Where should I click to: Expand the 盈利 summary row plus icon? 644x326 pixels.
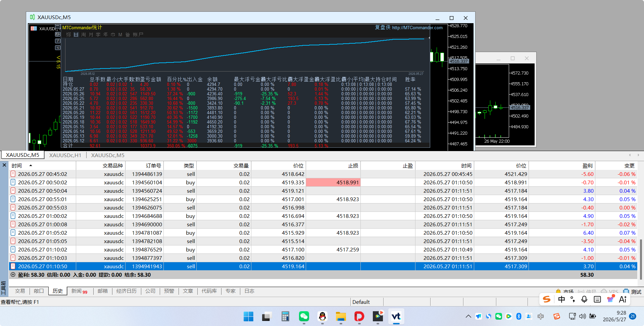click(13, 275)
